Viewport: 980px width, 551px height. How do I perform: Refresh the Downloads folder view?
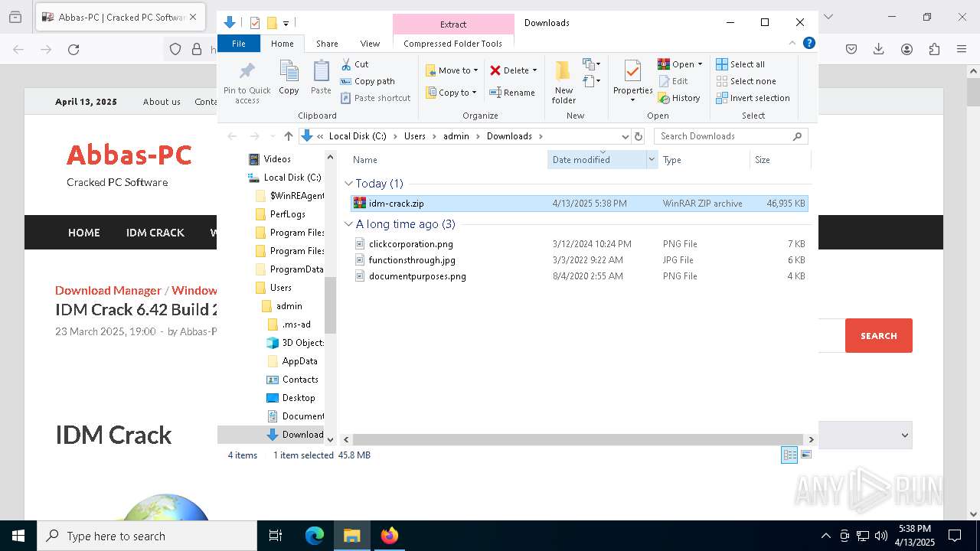639,136
